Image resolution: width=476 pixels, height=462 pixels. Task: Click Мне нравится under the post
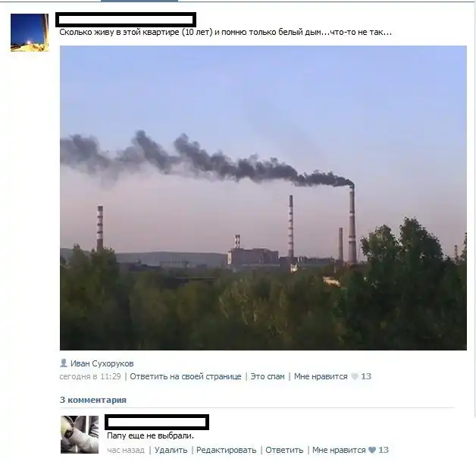tap(321, 376)
